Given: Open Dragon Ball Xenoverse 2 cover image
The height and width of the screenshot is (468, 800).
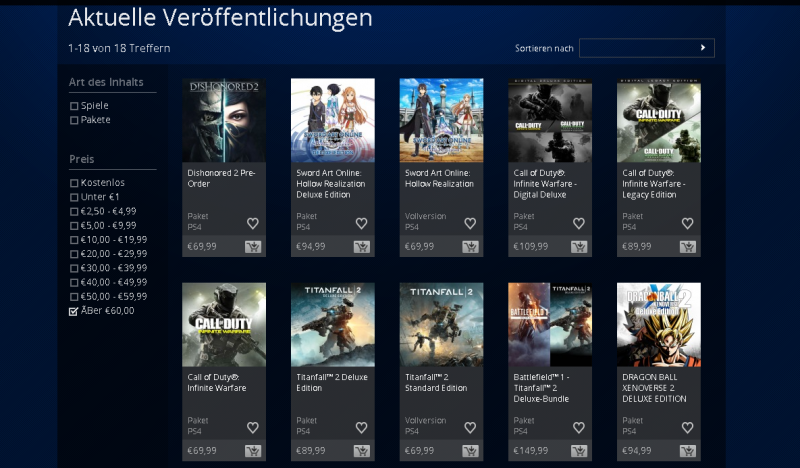Looking at the screenshot, I should click(x=659, y=325).
